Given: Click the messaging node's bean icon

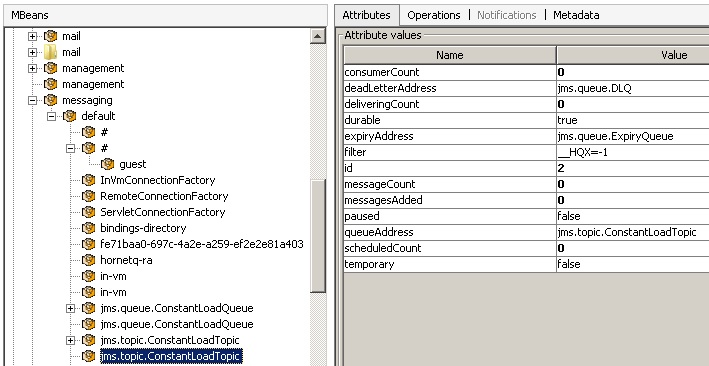Looking at the screenshot, I should [x=51, y=100].
